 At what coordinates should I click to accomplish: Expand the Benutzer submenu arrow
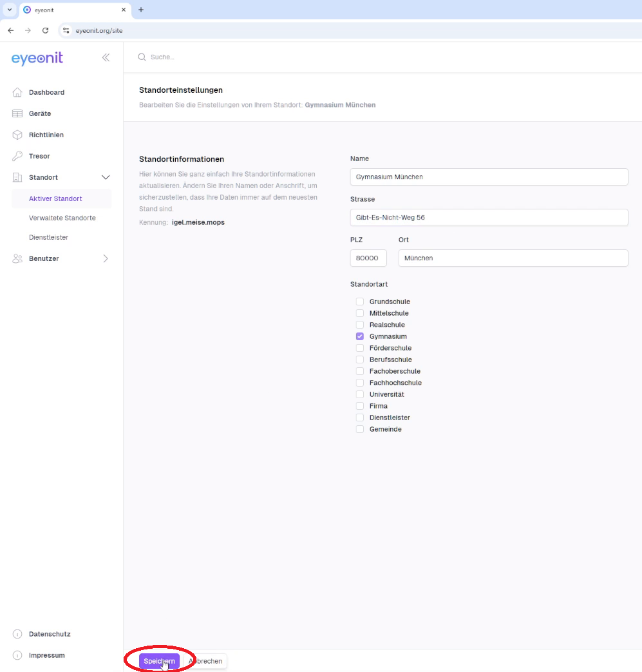(106, 258)
